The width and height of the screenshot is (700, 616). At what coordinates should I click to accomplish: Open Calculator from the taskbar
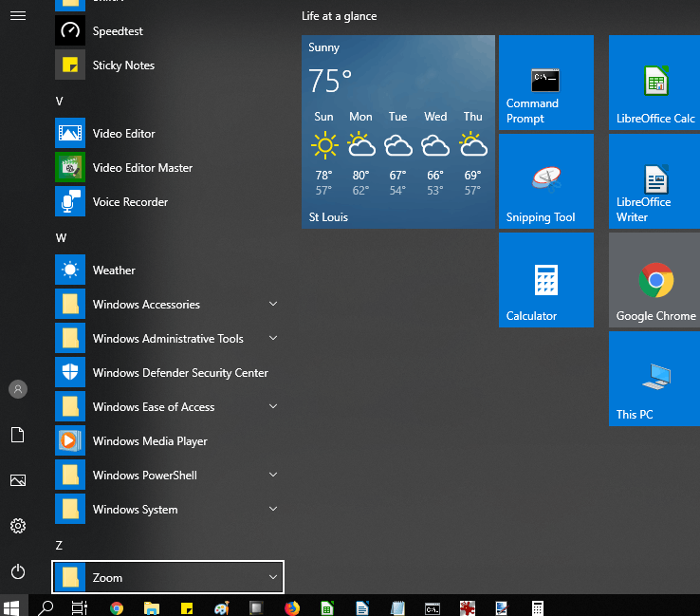(537, 608)
